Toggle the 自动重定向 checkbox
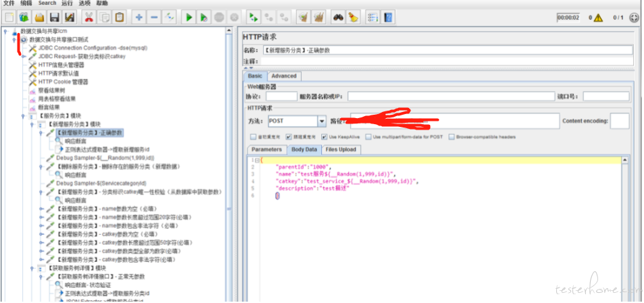Viewport: 644px width, 303px height. [x=253, y=137]
